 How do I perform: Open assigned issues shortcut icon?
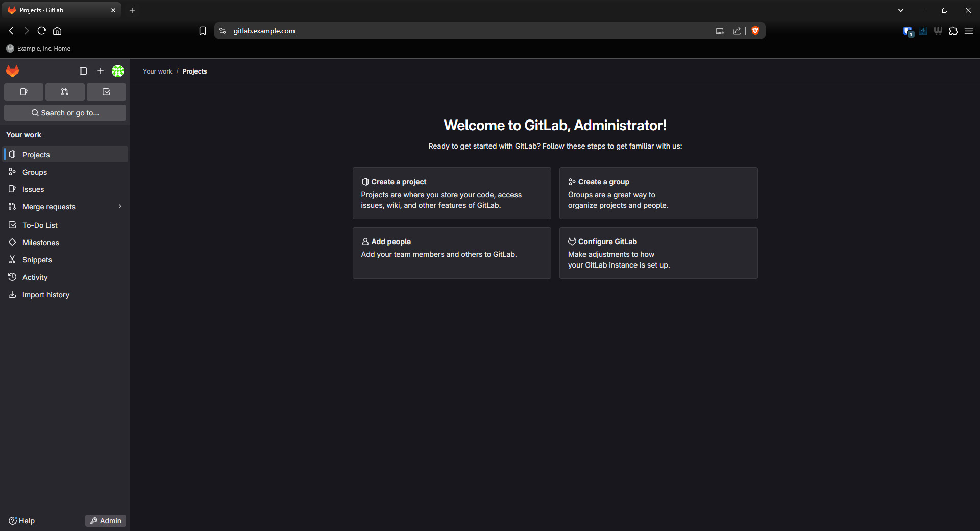coord(23,92)
